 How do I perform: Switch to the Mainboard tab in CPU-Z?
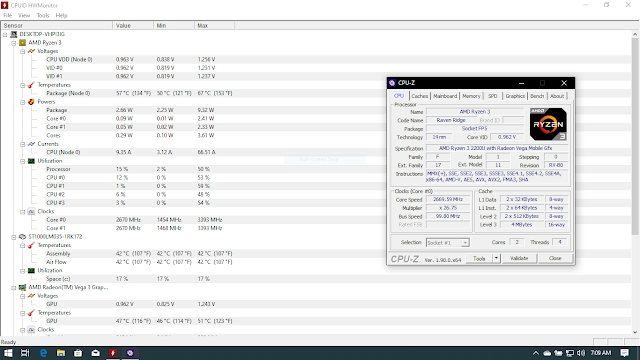click(x=445, y=96)
